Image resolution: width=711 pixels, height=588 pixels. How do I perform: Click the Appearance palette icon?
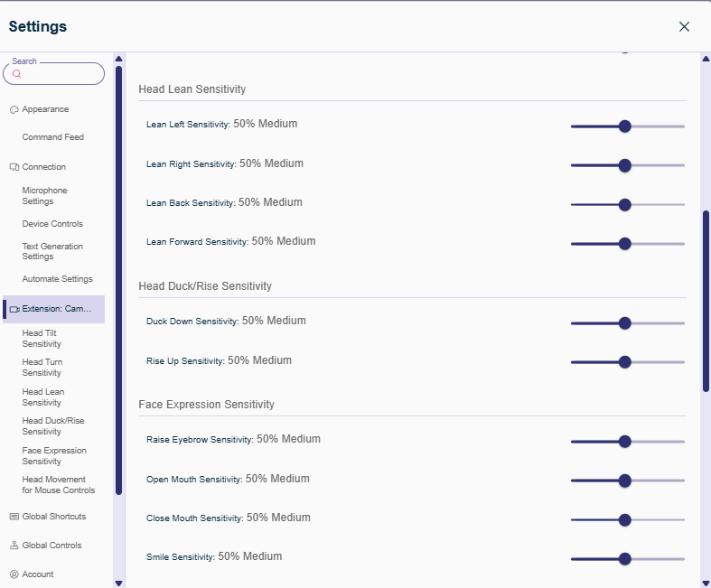pos(14,109)
